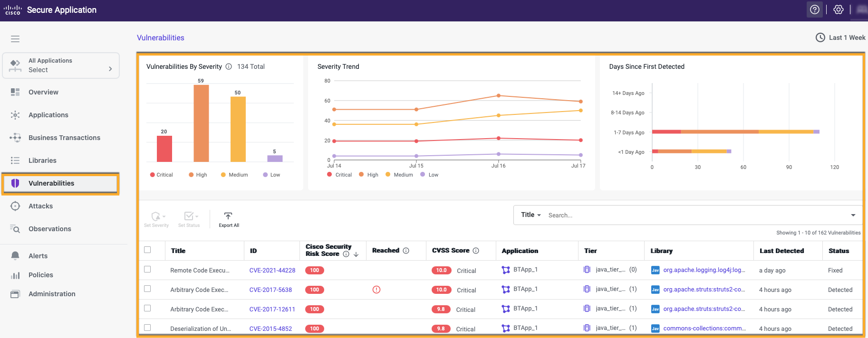The height and width of the screenshot is (338, 868).
Task: Click the 1-7 Days Ago stacked bar
Action: (736, 131)
